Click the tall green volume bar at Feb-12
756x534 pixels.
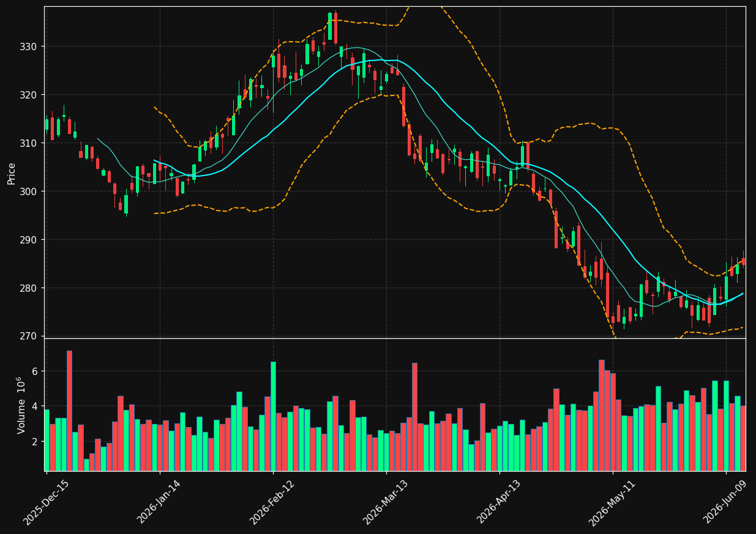(273, 416)
